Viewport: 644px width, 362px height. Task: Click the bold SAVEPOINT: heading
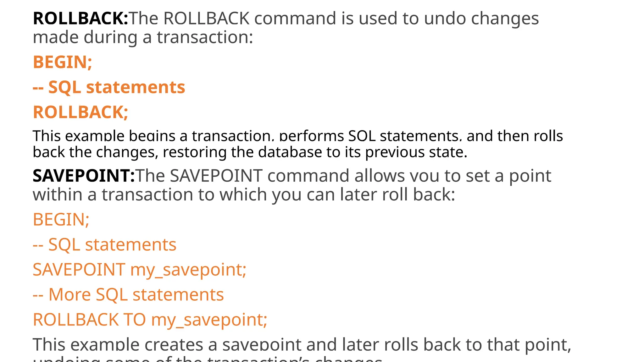pos(84,175)
